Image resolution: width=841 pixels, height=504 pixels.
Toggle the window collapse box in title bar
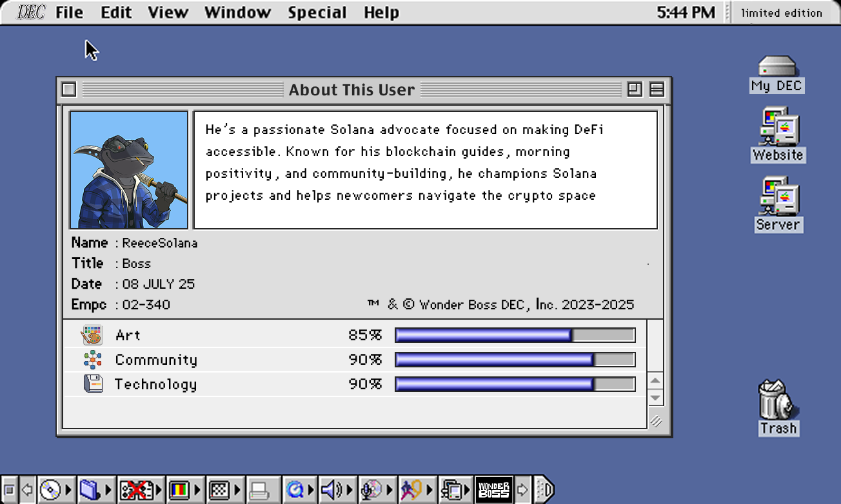point(657,90)
